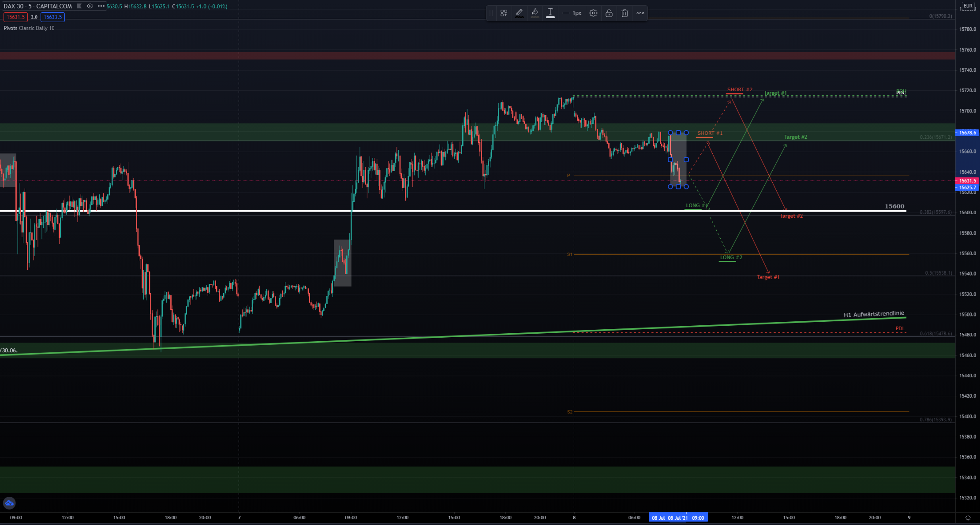Screen dimensions: 980x525
Task: Open the drawing settings gear icon
Action: pos(593,13)
